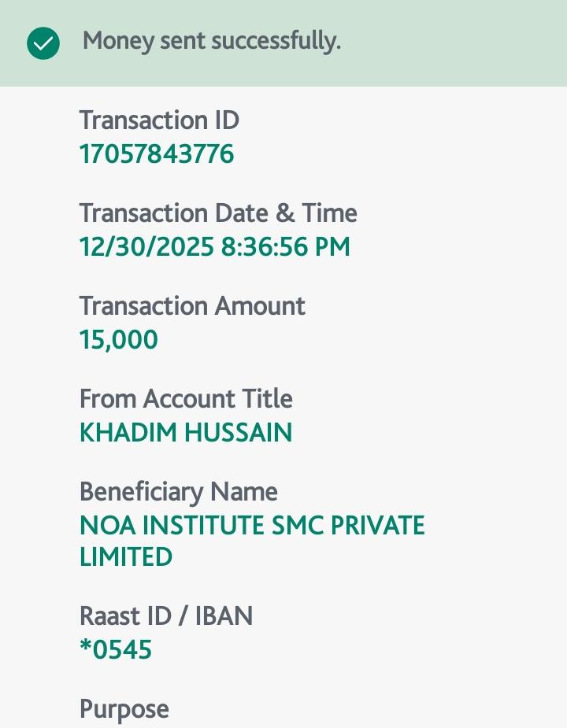The image size is (567, 728).
Task: Tap the Transaction ID label
Action: [x=159, y=120]
